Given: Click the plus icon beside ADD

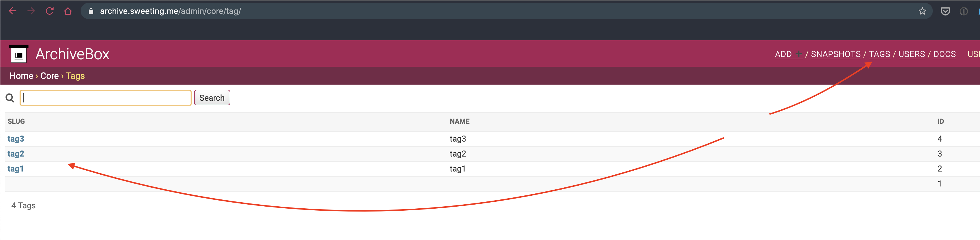Looking at the screenshot, I should [x=799, y=54].
